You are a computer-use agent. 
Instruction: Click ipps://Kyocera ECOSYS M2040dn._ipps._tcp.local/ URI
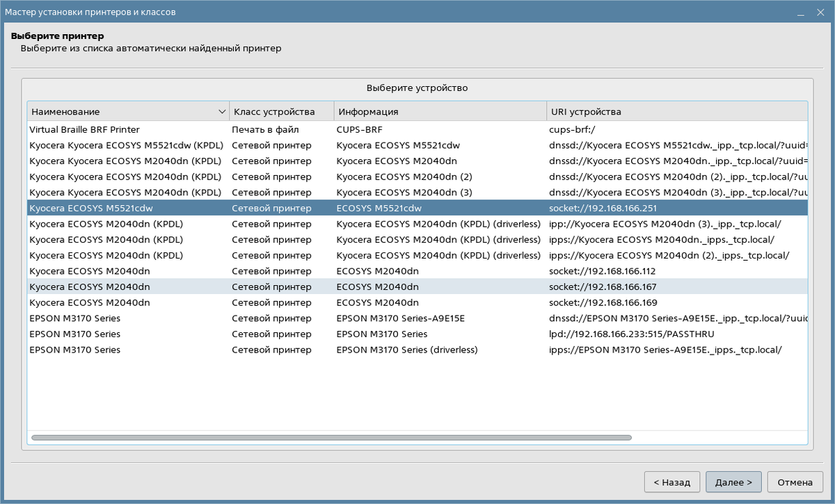point(662,240)
